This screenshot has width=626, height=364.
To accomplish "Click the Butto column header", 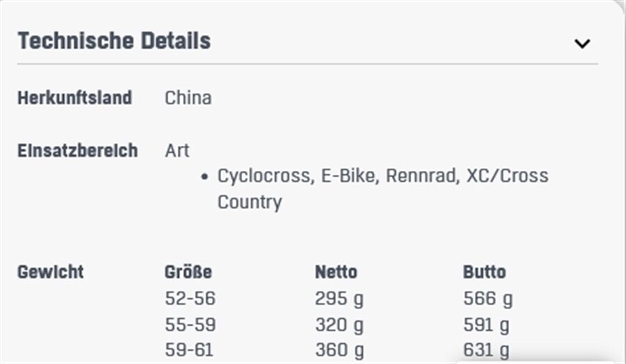I will pos(484,272).
